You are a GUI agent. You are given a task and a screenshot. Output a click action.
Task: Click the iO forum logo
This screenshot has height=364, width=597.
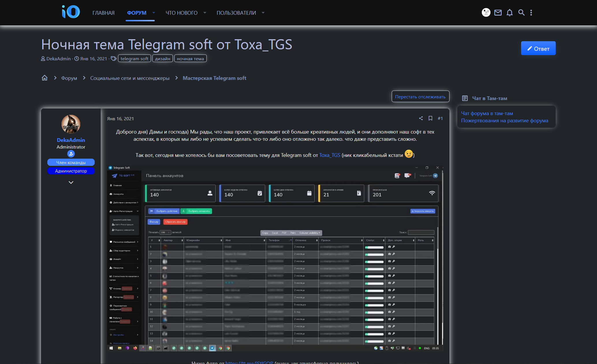[x=71, y=12]
